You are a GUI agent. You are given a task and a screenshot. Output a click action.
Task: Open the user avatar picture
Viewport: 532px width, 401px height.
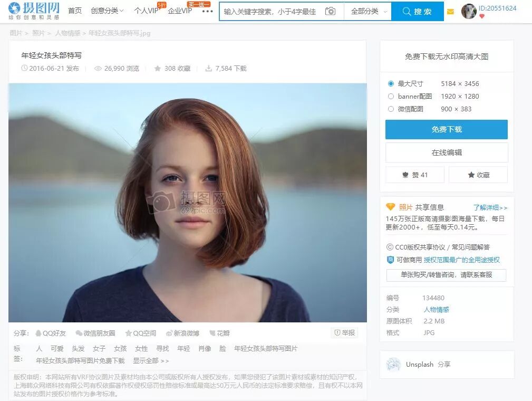tap(469, 11)
